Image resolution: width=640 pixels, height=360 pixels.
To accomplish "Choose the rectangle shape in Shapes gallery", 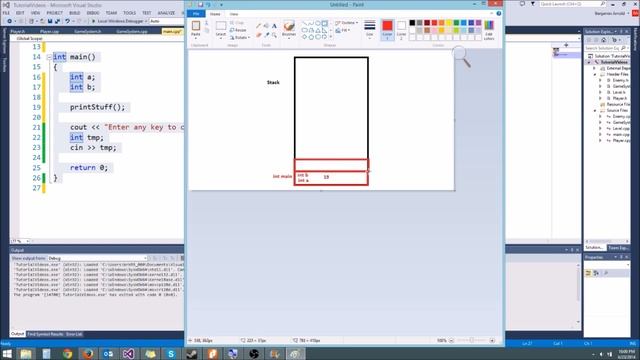I will tap(324, 23).
